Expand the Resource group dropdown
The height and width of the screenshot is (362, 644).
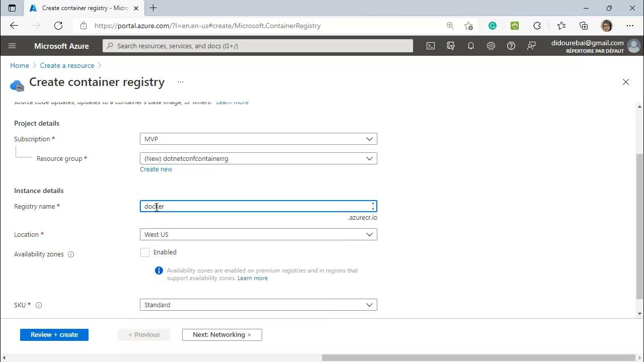pos(259,158)
